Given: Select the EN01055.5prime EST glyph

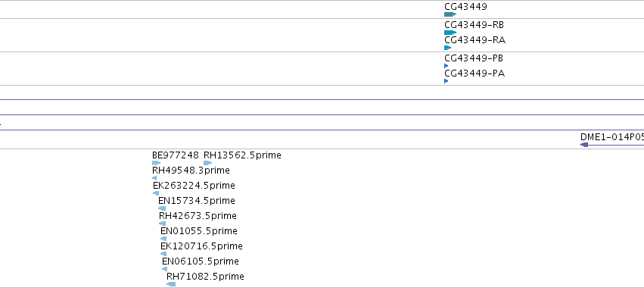Looking at the screenshot, I should coord(163,239).
